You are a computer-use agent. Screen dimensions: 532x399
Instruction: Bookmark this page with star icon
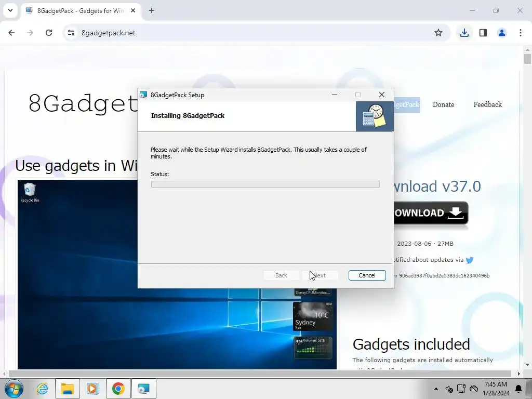pyautogui.click(x=438, y=33)
